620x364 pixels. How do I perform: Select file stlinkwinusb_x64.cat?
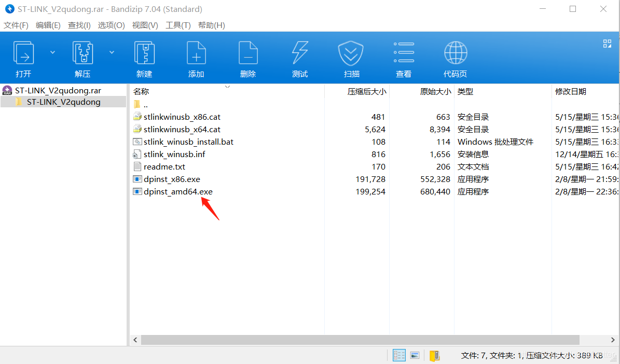(x=182, y=129)
